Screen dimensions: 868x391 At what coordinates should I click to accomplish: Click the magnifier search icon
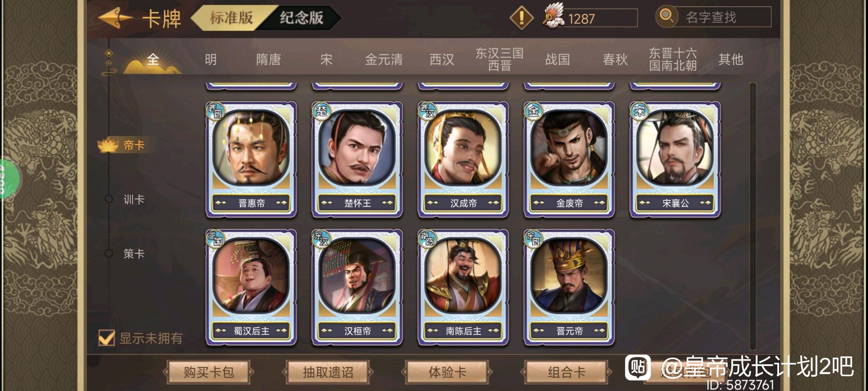(x=666, y=17)
